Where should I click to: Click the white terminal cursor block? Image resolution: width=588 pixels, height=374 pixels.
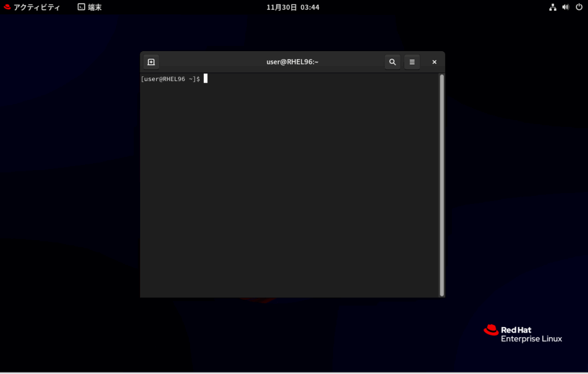click(x=206, y=79)
